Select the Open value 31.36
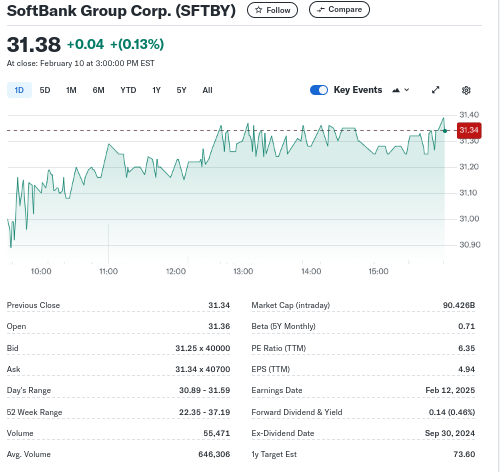The width and height of the screenshot is (500, 472). (x=219, y=326)
